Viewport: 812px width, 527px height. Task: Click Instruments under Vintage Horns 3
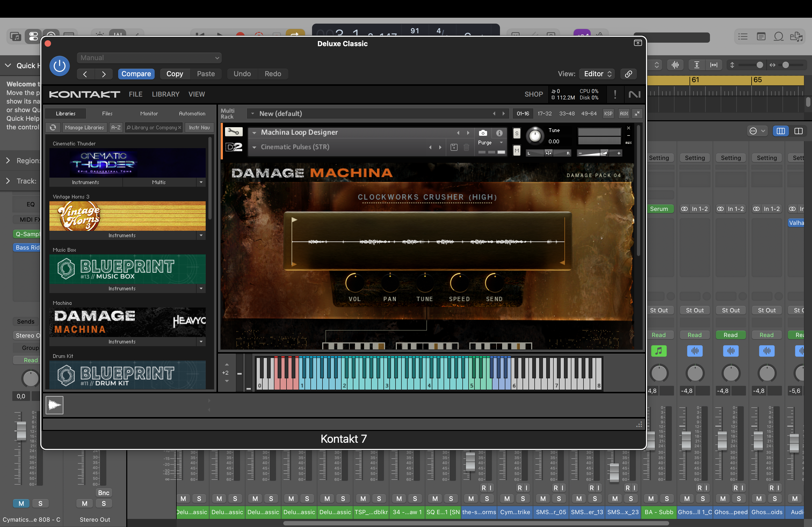coord(122,236)
